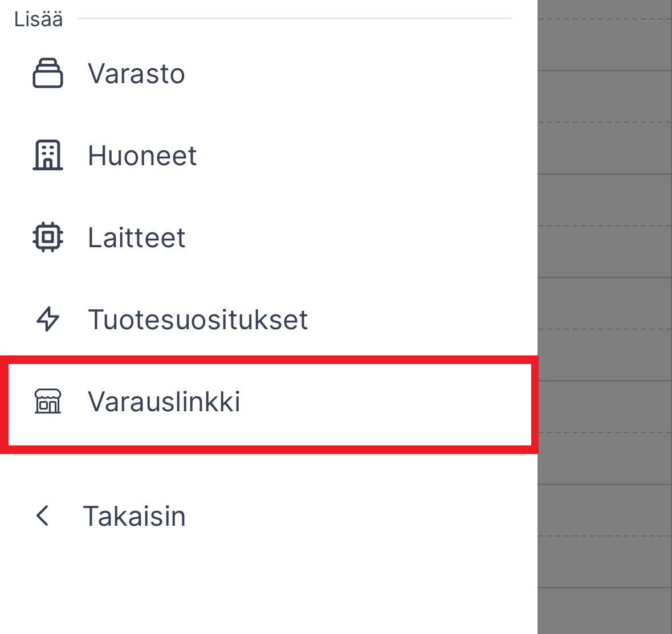Open the chip icon beside Laitteet
Viewport: 672px width, 634px height.
[48, 238]
